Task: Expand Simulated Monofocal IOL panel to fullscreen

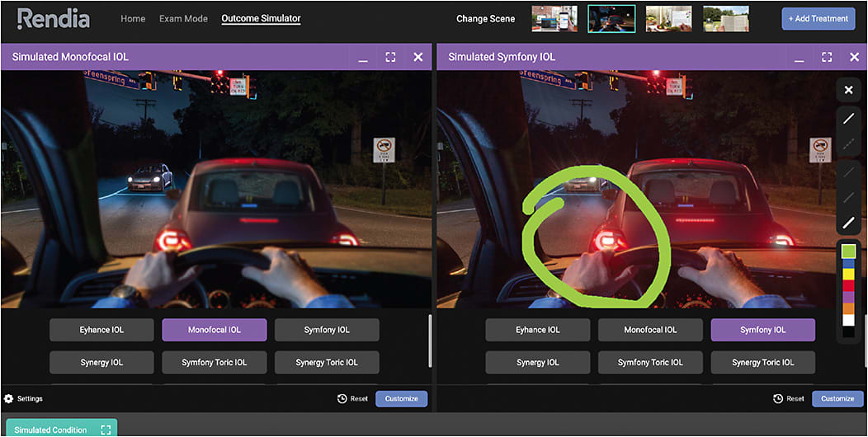Action: point(391,57)
